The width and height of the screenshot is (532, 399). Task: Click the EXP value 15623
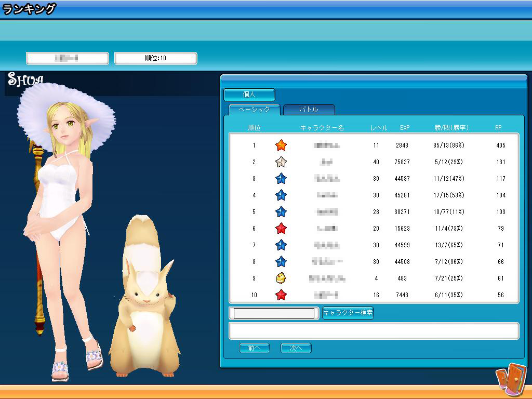point(402,229)
